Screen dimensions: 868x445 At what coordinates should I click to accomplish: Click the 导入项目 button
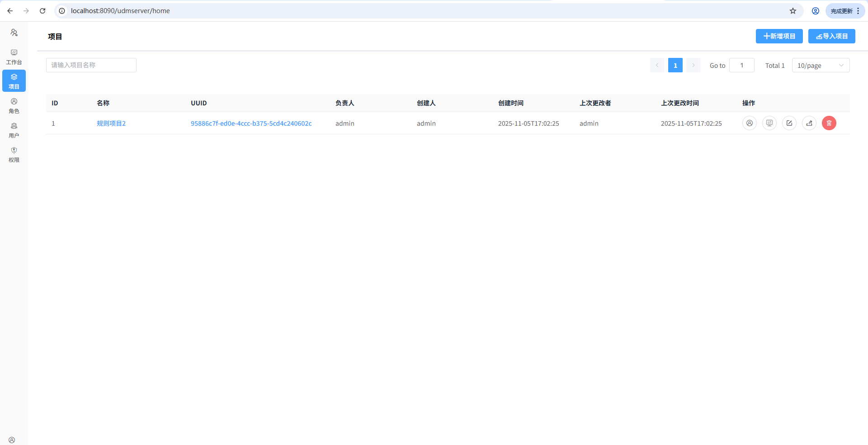(x=831, y=36)
